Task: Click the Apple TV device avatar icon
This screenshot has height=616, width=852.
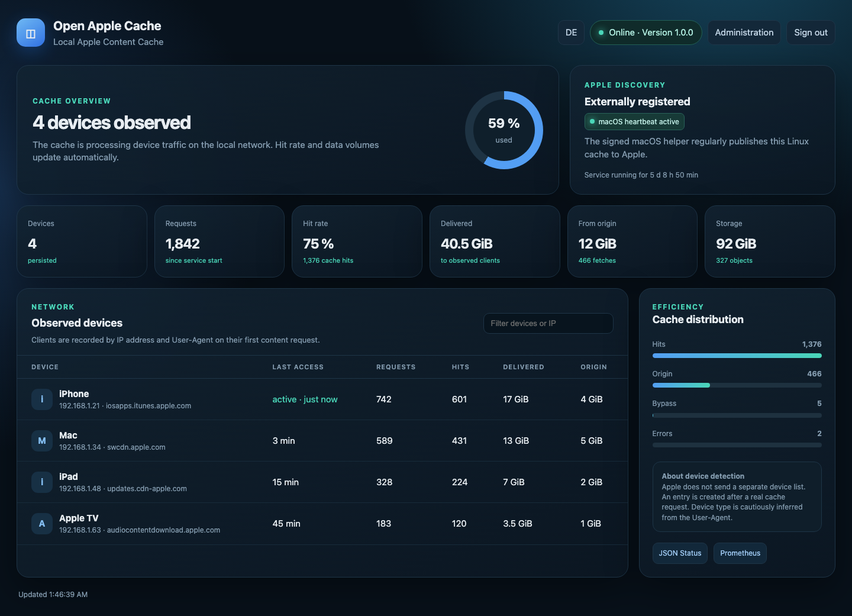Action: click(x=42, y=524)
